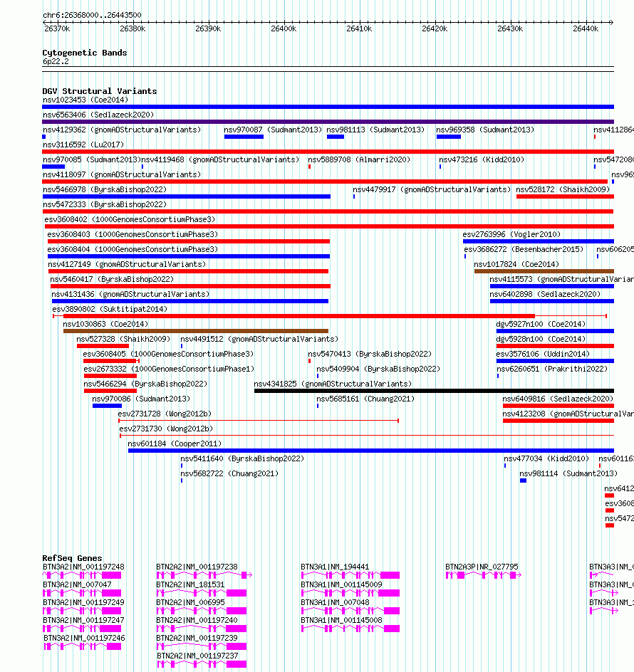
Task: Open nsv970086 (Sudmant2013) label
Action: coord(141,399)
